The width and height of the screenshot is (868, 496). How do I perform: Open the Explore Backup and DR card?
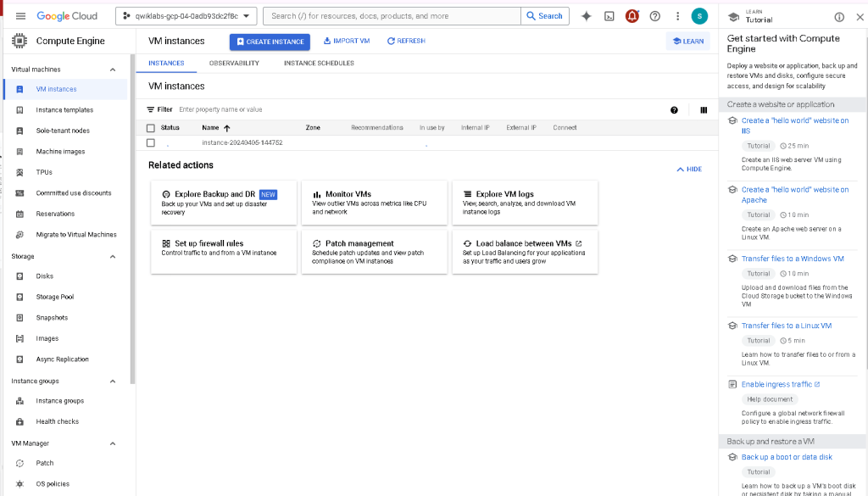[224, 203]
